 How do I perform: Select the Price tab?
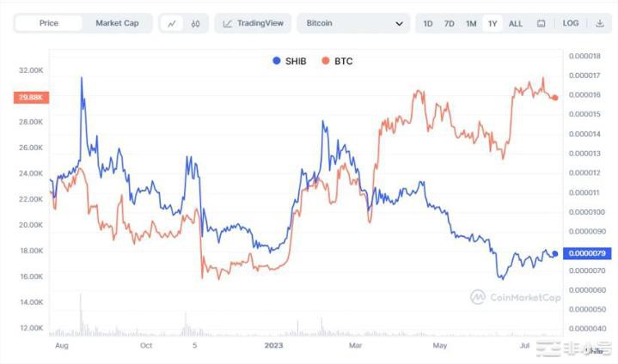coord(49,23)
